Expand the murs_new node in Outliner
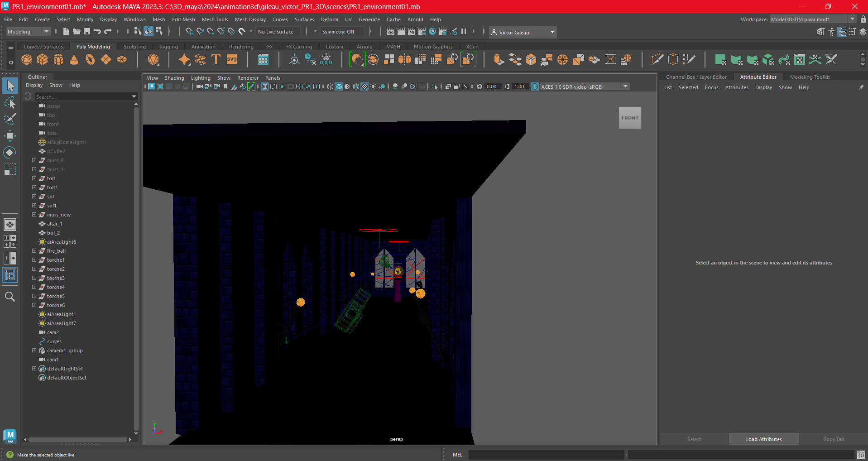Screen dimensions: 868x461 tap(34, 215)
